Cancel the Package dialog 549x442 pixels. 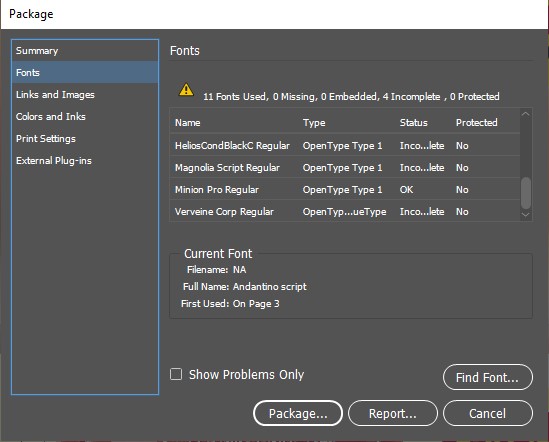[x=488, y=413]
